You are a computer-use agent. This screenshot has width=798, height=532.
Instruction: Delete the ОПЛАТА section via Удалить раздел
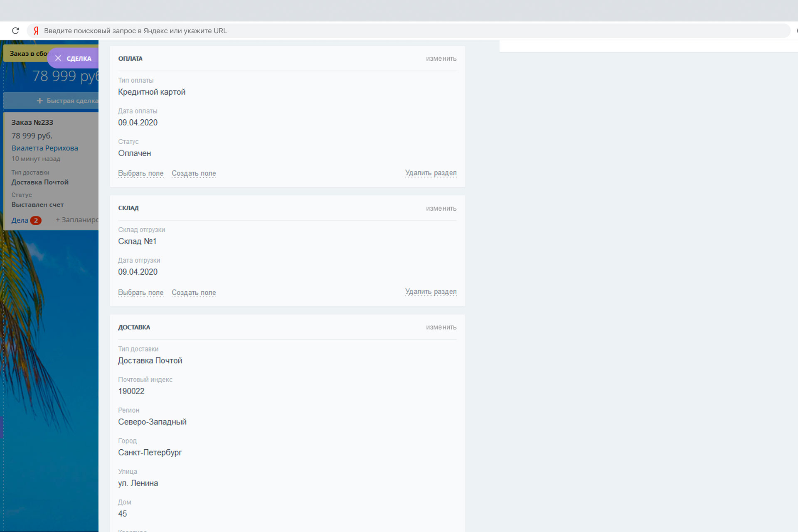pos(431,173)
